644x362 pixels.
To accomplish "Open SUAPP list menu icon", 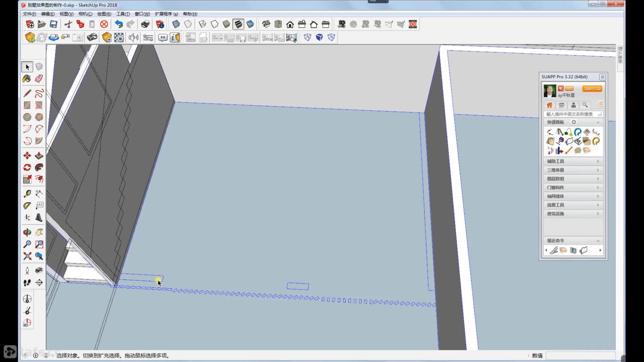I will (x=600, y=104).
